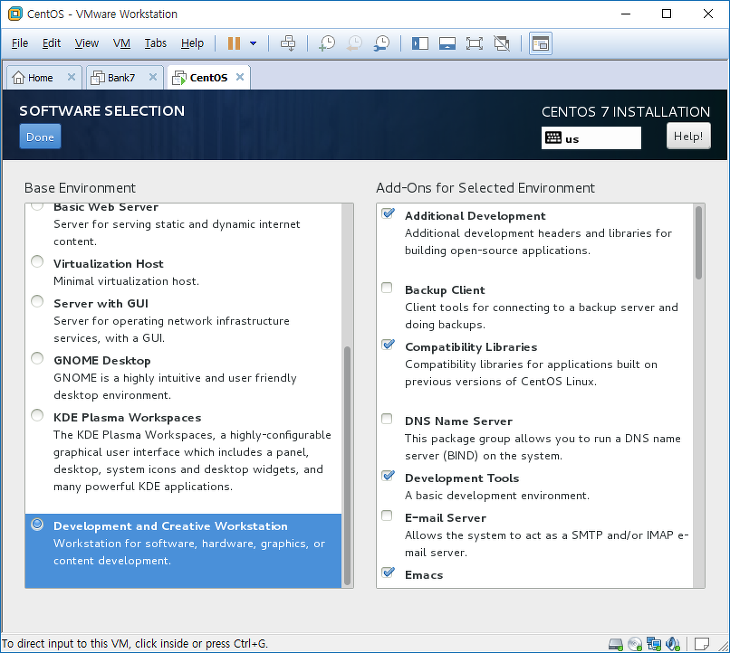
Task: Click the Done button
Action: point(40,136)
